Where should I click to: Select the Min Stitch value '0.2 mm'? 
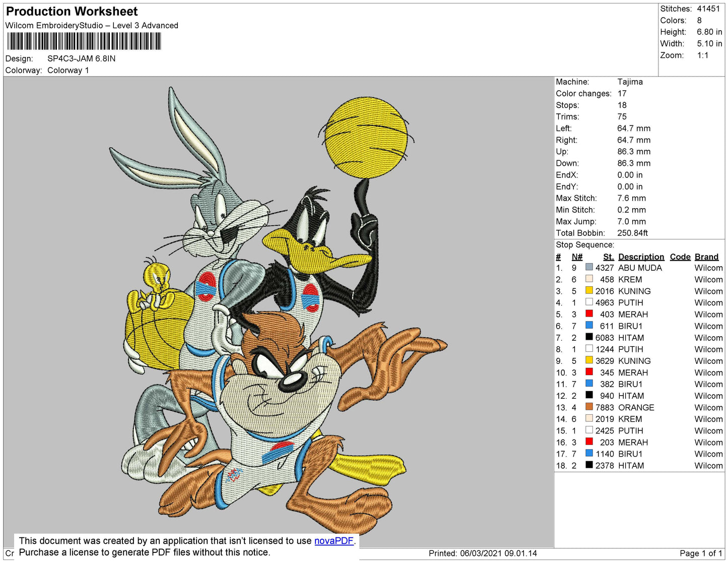[631, 210]
